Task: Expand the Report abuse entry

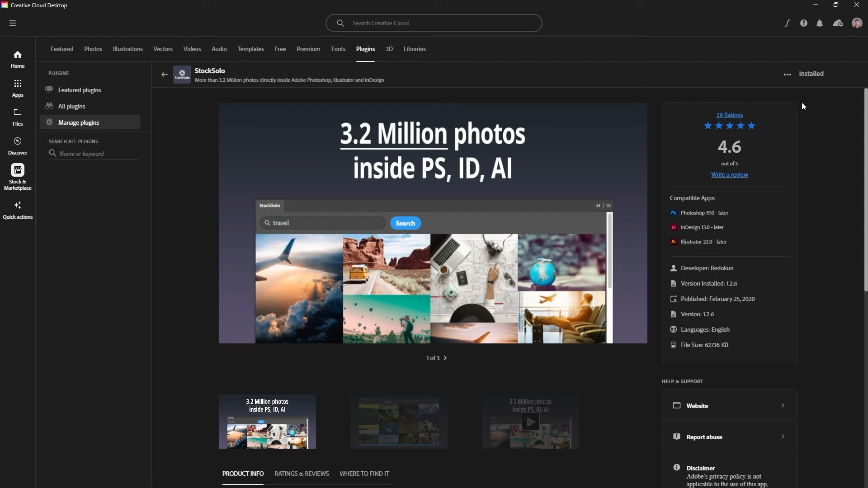Action: 729,436
